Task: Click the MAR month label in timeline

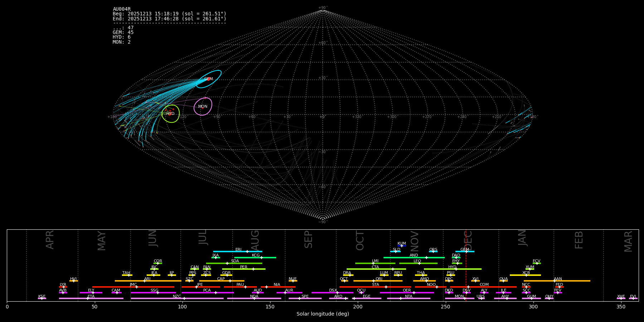Action: [x=628, y=241]
